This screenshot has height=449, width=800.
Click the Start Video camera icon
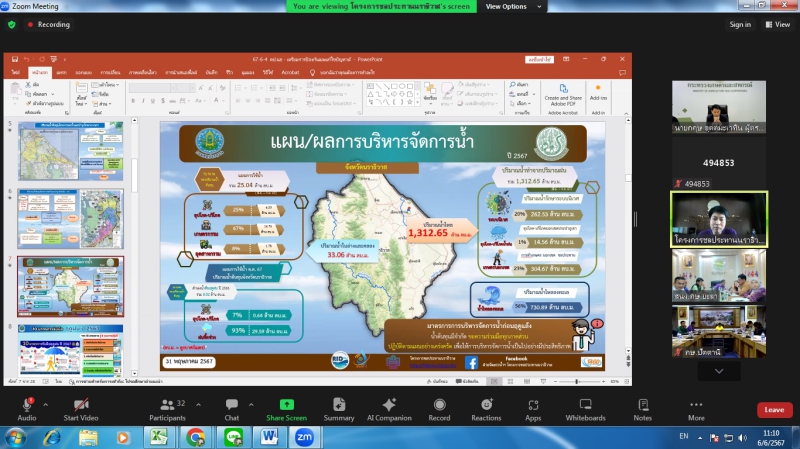coord(80,404)
